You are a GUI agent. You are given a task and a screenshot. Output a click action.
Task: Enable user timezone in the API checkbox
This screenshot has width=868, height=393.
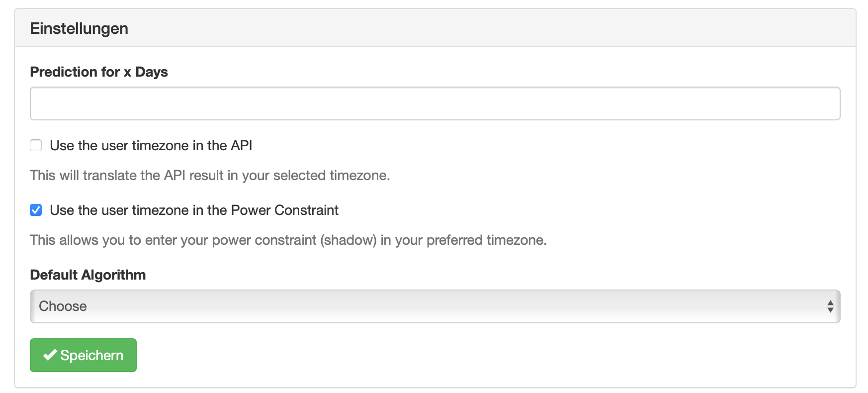pyautogui.click(x=36, y=145)
